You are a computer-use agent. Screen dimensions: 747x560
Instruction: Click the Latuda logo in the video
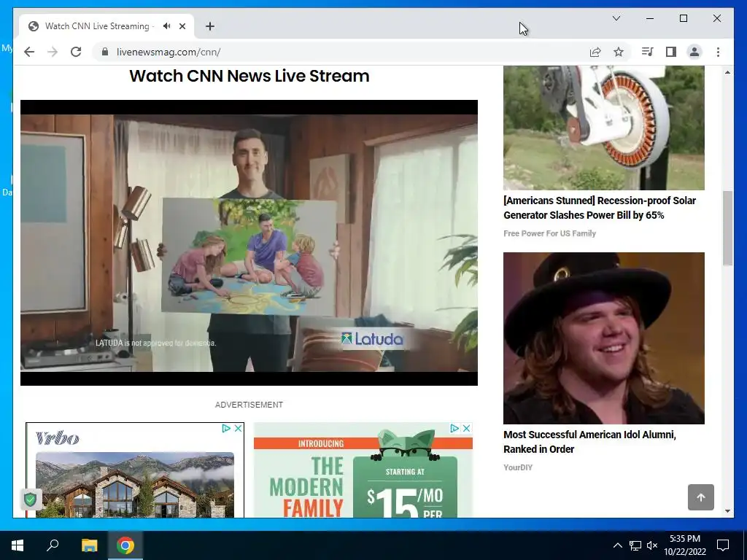[x=372, y=339]
